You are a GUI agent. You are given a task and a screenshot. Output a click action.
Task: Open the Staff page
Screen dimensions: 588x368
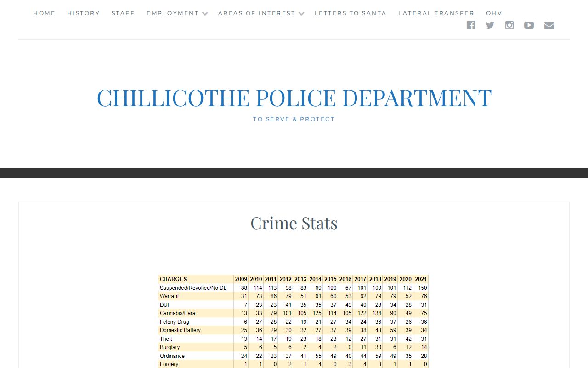123,13
